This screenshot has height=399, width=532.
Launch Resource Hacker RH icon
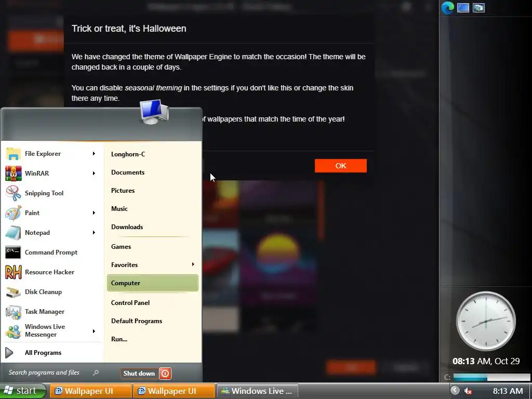(x=13, y=272)
